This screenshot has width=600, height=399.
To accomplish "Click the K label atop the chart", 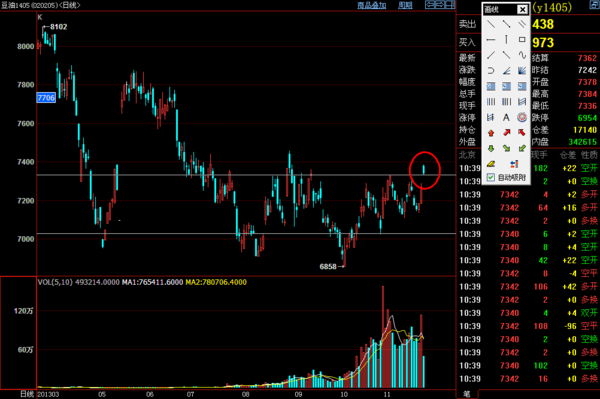I will click(x=40, y=17).
